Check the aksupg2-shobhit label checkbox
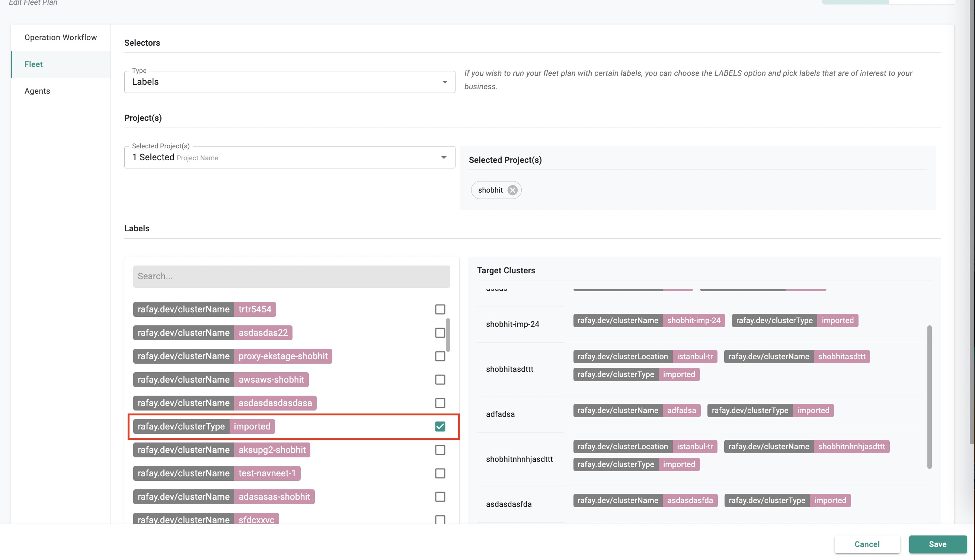Screen dimensions: 975x560 click(440, 450)
